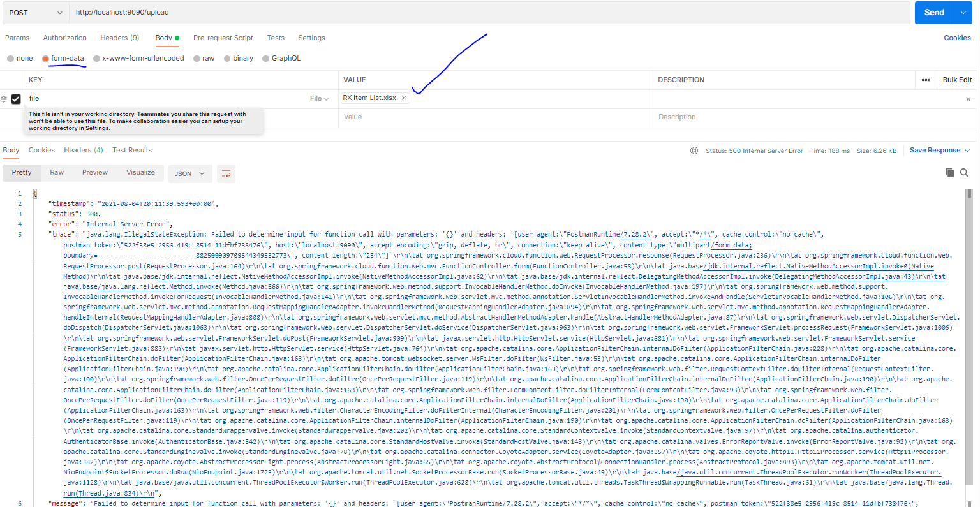Grab the drag handle of the file row
Screen dimensions: 980x507
[x=4, y=99]
